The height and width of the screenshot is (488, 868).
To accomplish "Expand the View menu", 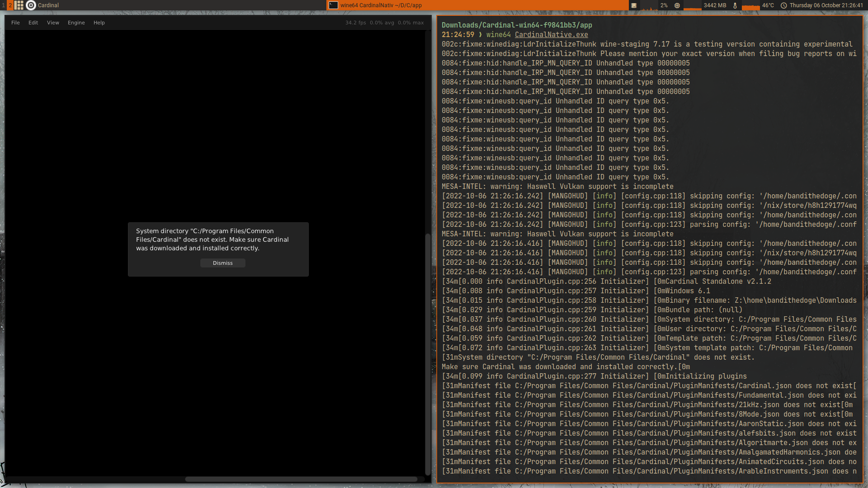I will click(x=53, y=23).
